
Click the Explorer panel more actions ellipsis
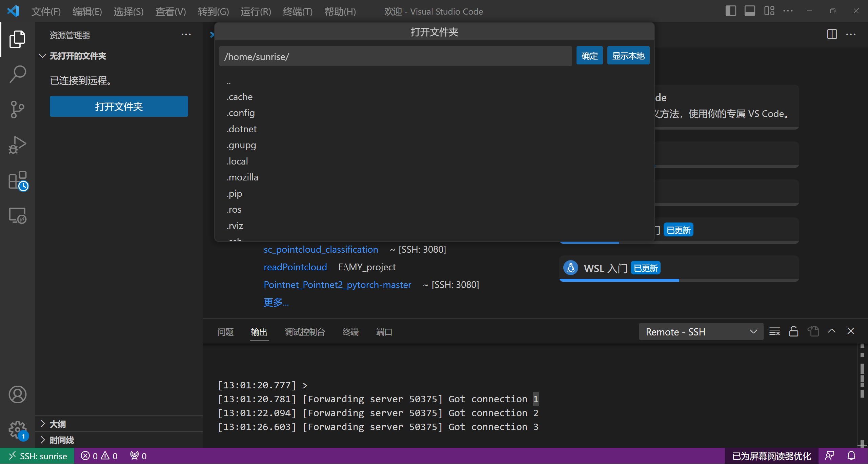[x=186, y=35]
